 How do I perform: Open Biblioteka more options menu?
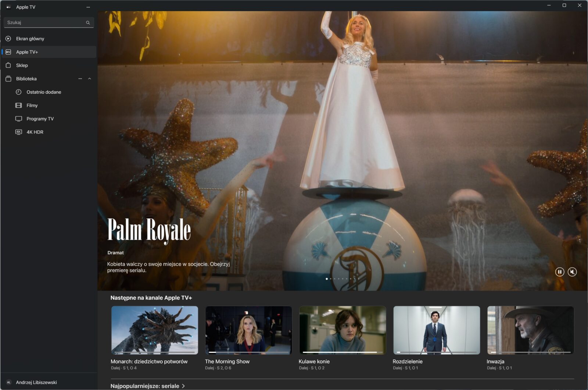point(80,79)
